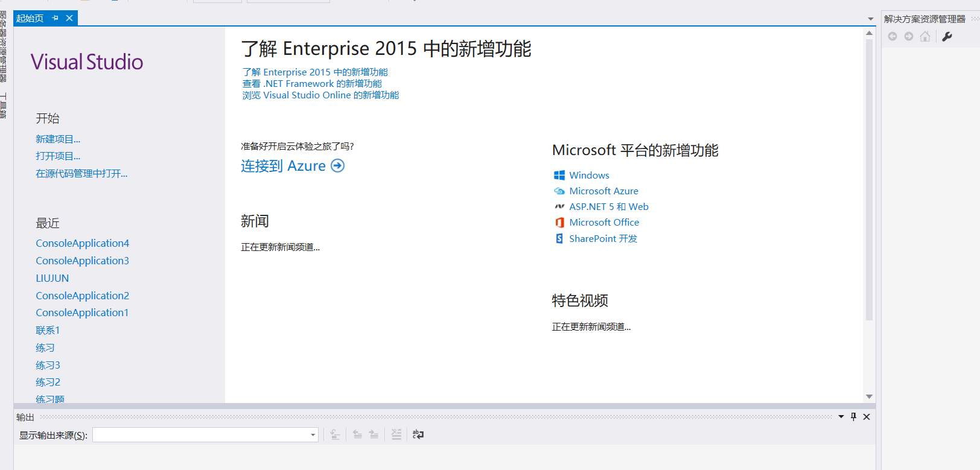Screen dimensions: 980x470
Task: Open the 输出 pane window position dropdown
Action: click(841, 417)
